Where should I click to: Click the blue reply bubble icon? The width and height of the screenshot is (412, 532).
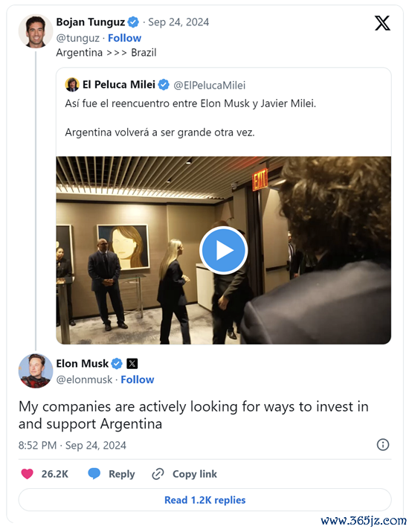click(x=94, y=473)
